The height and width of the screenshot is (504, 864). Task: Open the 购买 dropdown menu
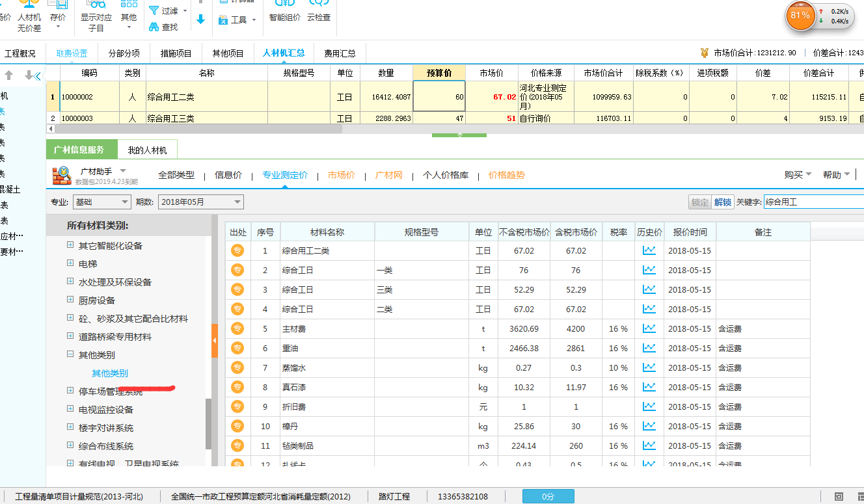[798, 175]
